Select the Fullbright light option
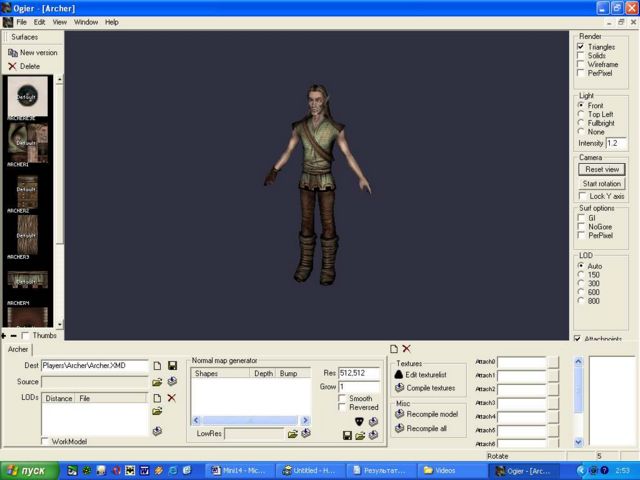Screen dimensions: 640x480 tap(581, 123)
